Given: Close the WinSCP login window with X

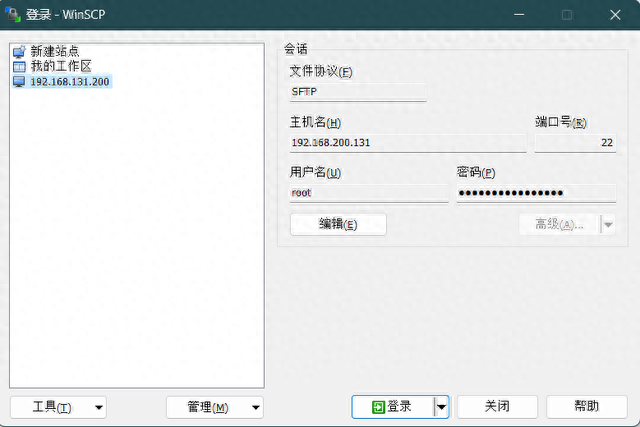Looking at the screenshot, I should 615,15.
